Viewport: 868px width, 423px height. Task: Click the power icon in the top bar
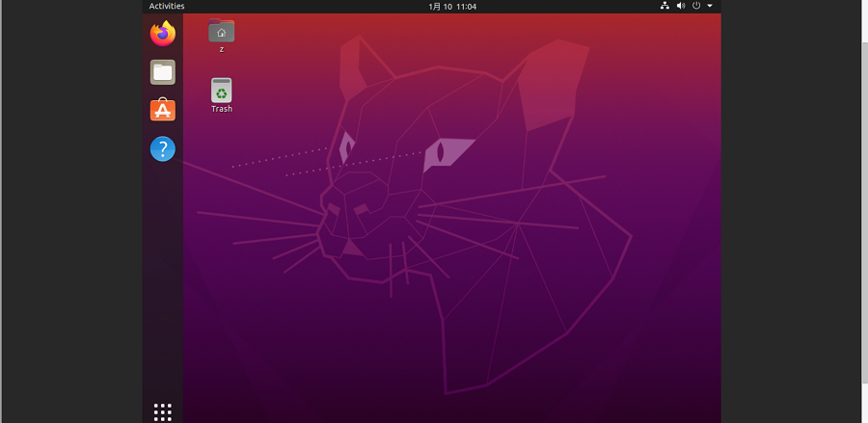tap(696, 6)
